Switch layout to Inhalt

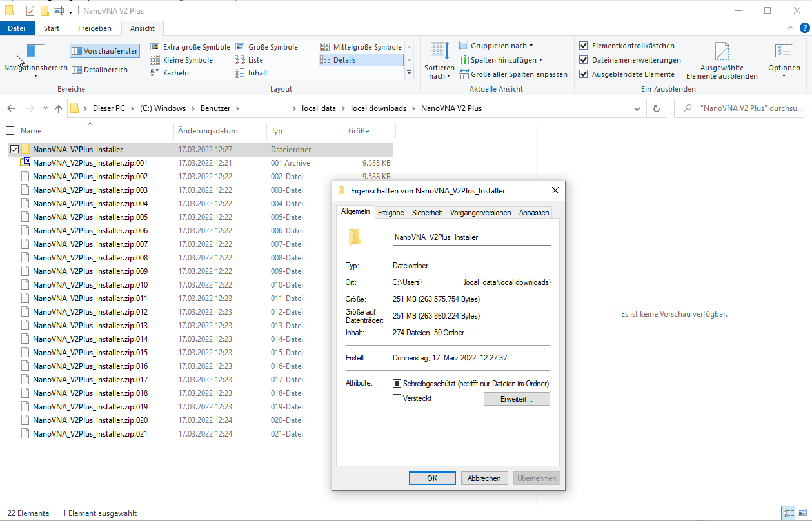(x=251, y=73)
